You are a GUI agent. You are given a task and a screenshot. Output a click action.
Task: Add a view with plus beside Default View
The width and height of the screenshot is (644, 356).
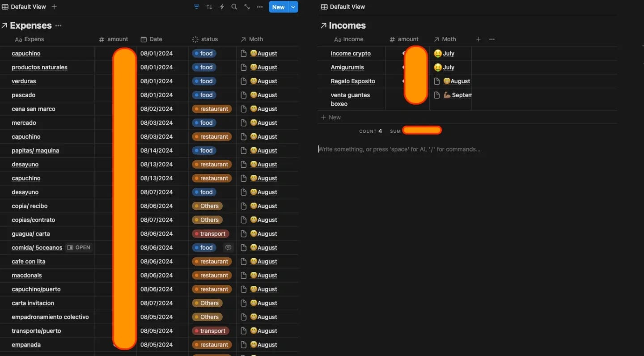pyautogui.click(x=54, y=7)
